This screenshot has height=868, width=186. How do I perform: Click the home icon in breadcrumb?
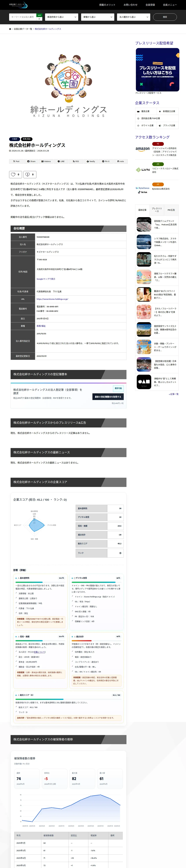(x=10, y=29)
